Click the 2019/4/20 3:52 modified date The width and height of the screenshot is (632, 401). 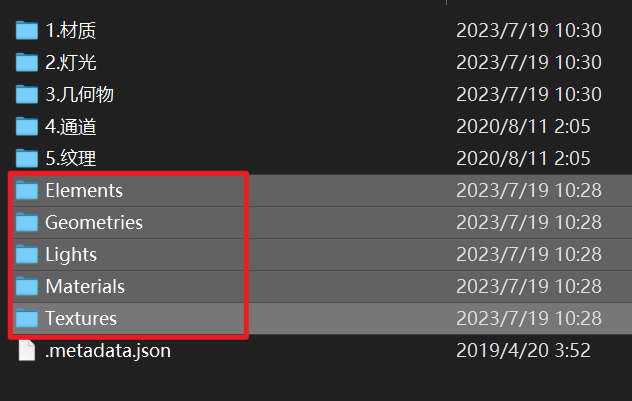coord(524,351)
